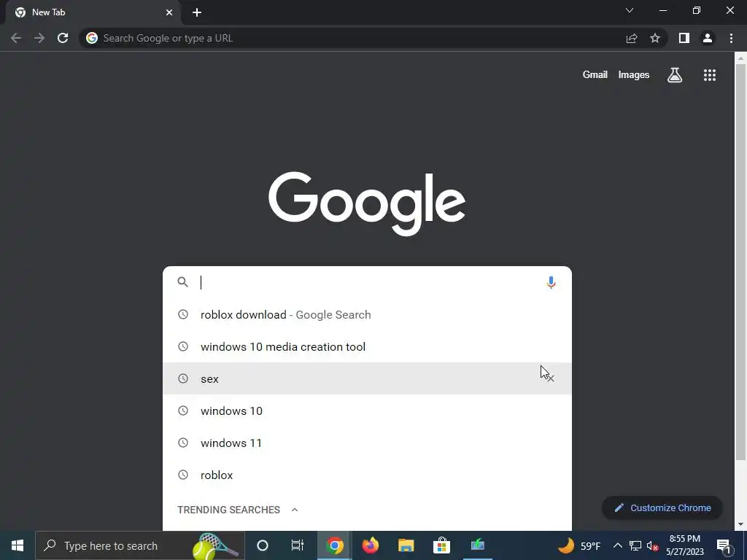747x560 pixels.
Task: Open the notification center icon
Action: [x=724, y=545]
